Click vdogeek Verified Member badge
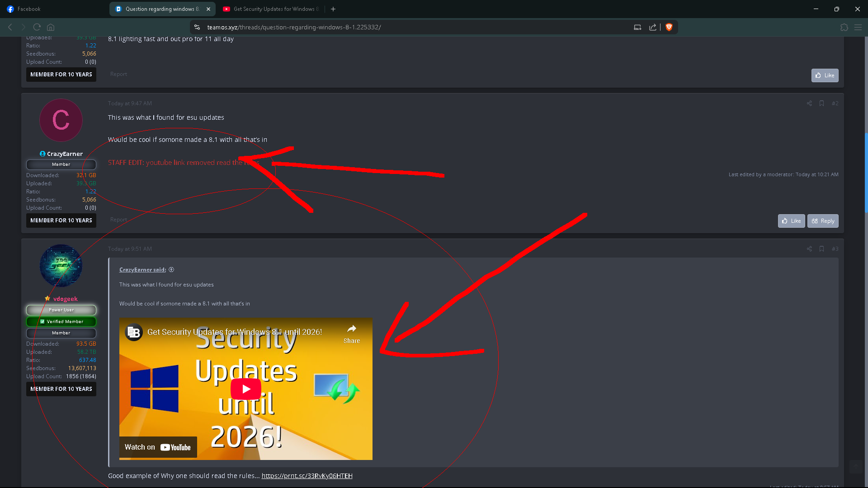This screenshot has width=868, height=488. 61,322
